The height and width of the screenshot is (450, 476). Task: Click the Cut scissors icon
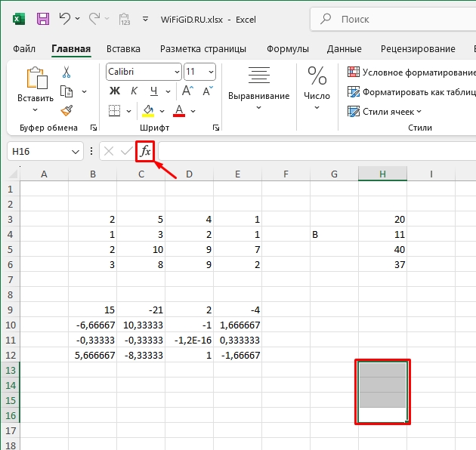point(66,72)
